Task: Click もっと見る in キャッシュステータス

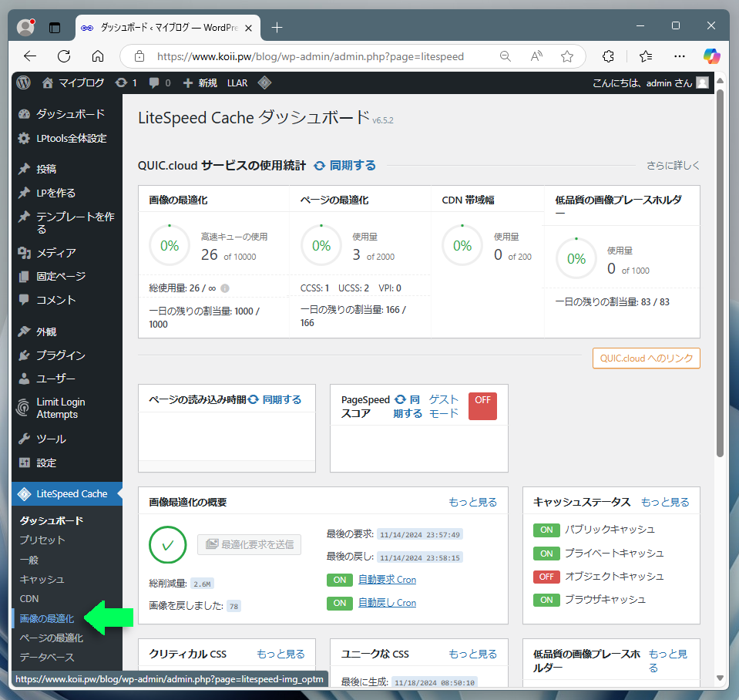Action: coord(665,502)
